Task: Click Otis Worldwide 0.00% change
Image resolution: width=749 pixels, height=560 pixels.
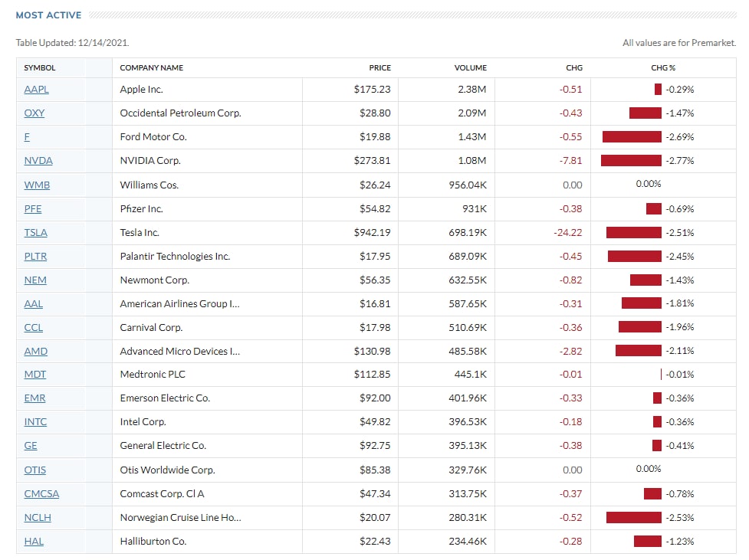Action: tap(649, 469)
